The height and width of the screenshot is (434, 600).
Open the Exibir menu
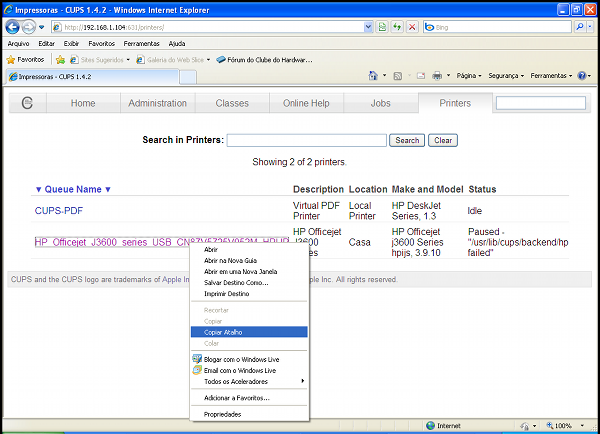point(71,44)
